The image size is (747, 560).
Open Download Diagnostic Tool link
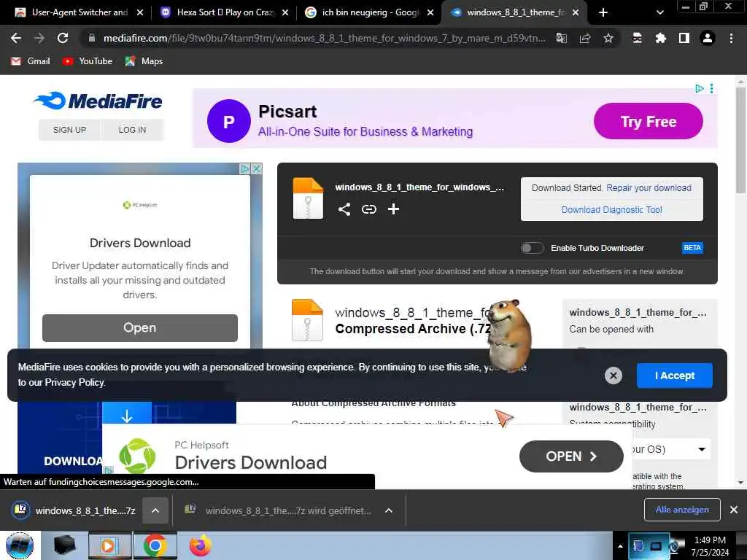click(x=612, y=209)
